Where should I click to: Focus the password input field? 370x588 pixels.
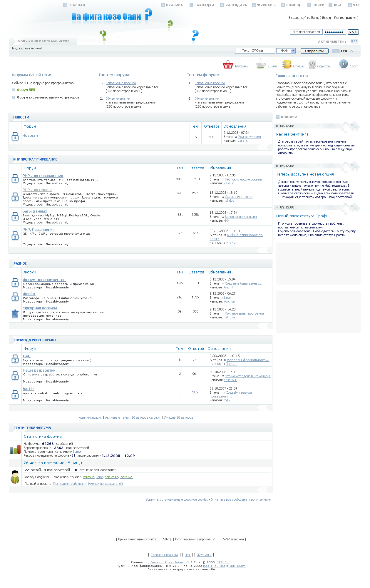pos(335,32)
